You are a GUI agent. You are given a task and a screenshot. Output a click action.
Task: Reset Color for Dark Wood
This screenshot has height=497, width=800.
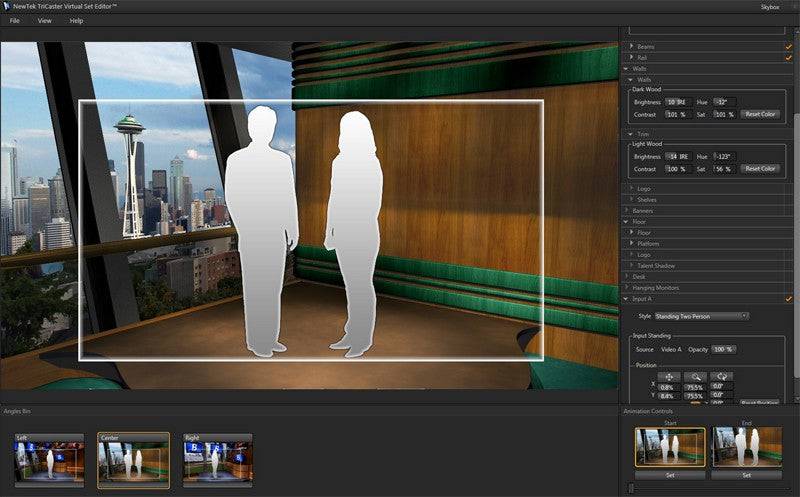click(x=760, y=114)
